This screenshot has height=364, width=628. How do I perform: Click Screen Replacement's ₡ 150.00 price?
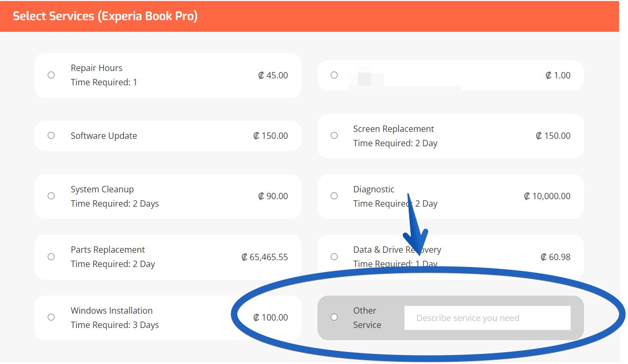point(553,136)
